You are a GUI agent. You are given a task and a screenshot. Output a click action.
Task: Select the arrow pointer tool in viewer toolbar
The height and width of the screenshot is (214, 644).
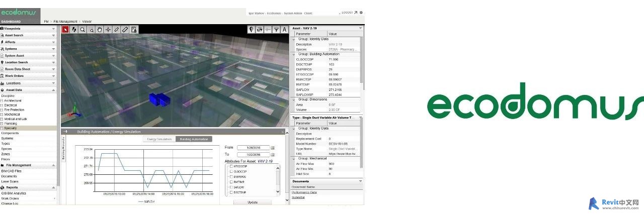65,30
